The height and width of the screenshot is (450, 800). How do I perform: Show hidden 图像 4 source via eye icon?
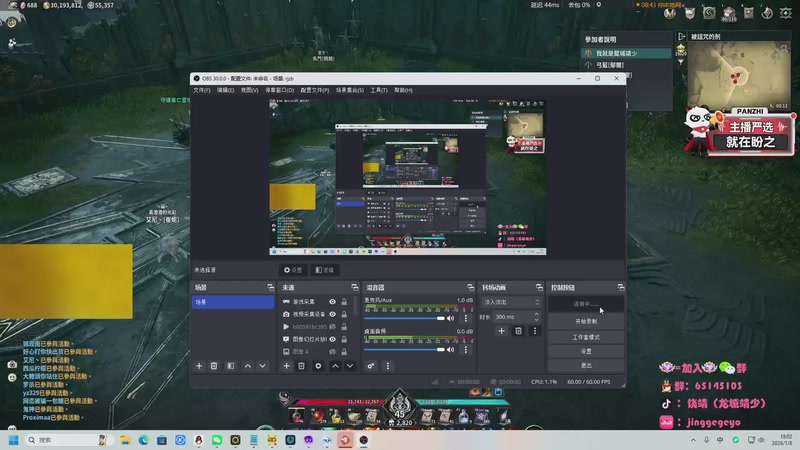tap(332, 352)
